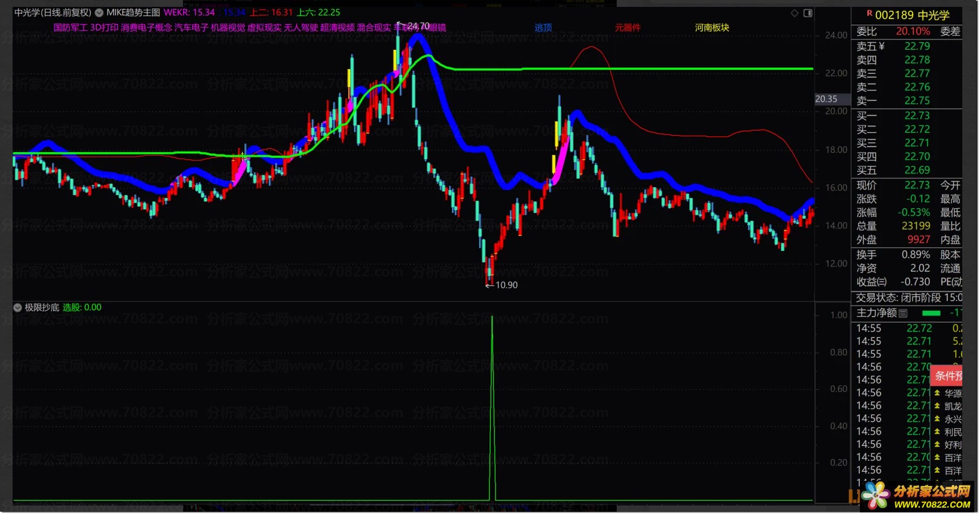This screenshot has height=514, width=980.
Task: Click the 买二 price 22.72
Action: tap(917, 129)
